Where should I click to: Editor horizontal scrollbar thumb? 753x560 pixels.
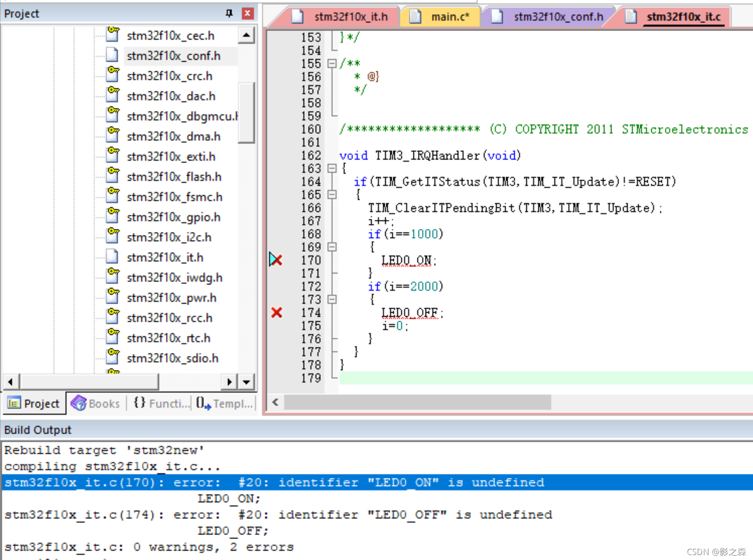click(x=417, y=402)
